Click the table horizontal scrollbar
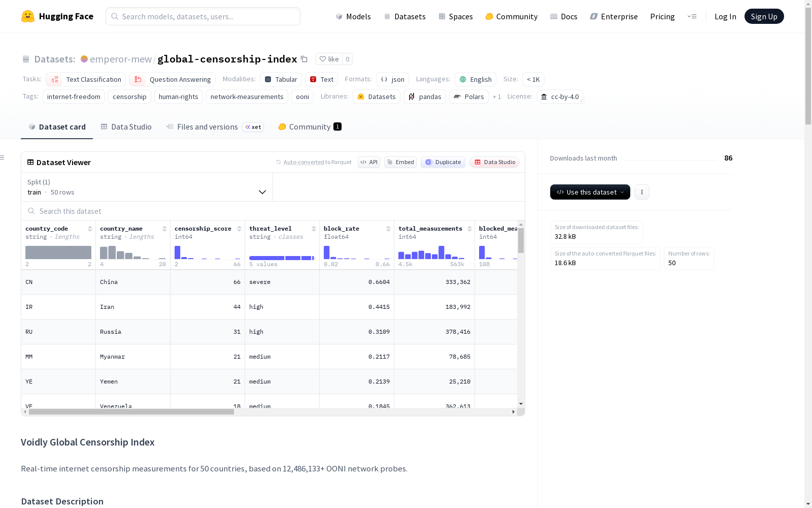This screenshot has height=508, width=812. coord(131,411)
